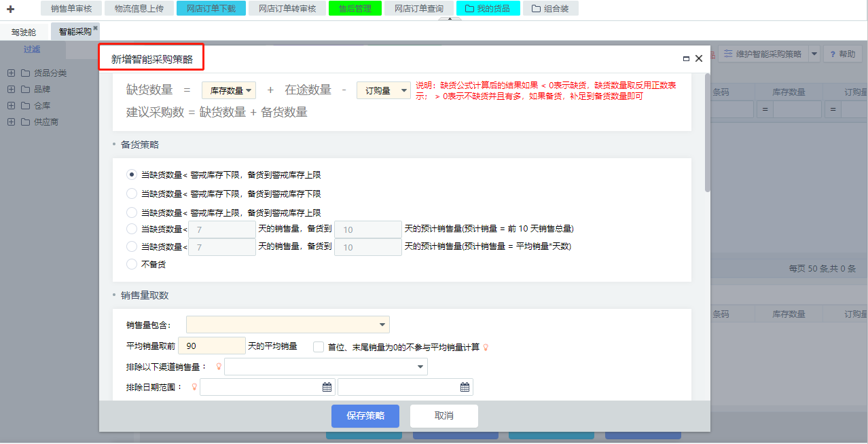The image size is (868, 444).
Task: Click lightbulb hint after 首位、末尾销量 checkbox label
Action: pos(486,347)
